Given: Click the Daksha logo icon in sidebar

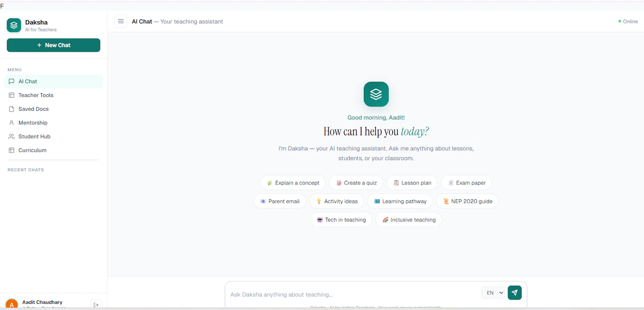Looking at the screenshot, I should [x=14, y=25].
